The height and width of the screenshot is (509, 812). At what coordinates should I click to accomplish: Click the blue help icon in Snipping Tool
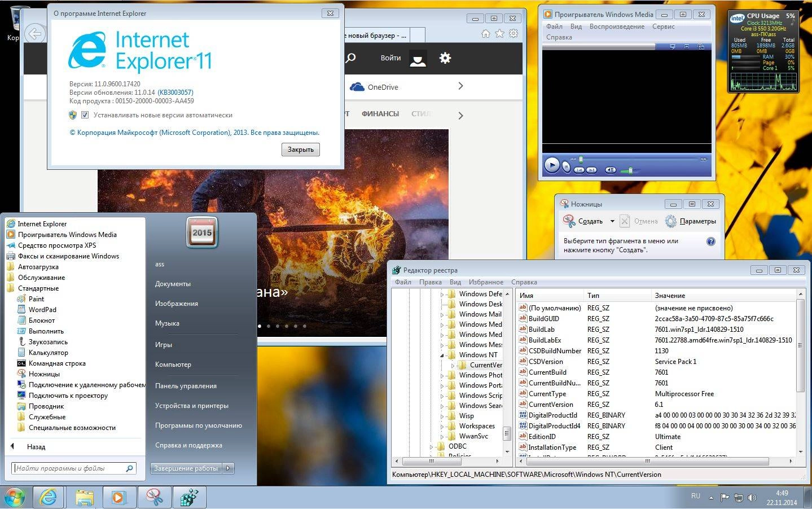point(711,242)
